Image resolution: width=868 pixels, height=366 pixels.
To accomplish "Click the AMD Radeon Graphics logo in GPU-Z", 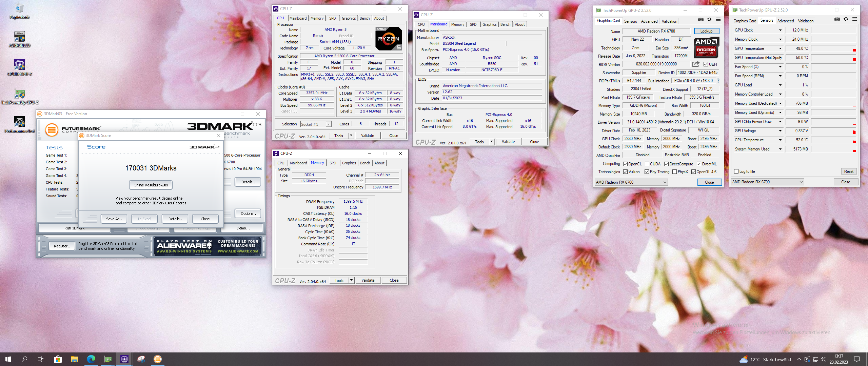I will coord(706,47).
